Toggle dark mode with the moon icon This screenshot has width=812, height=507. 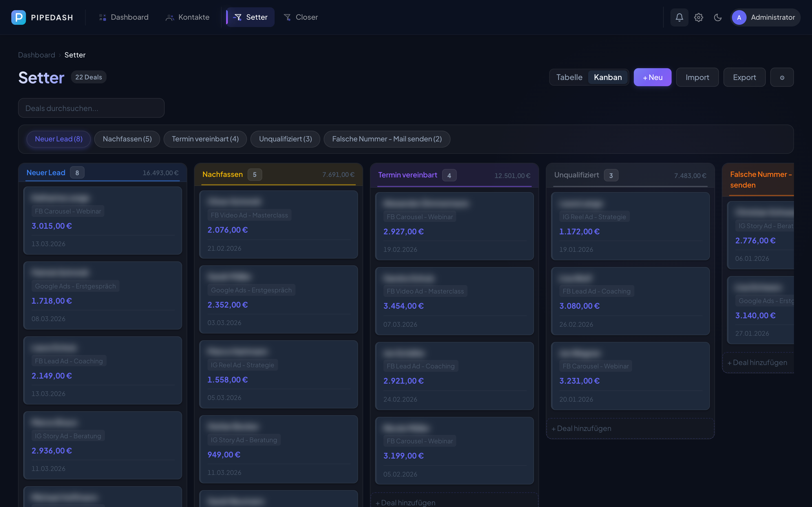coord(718,17)
